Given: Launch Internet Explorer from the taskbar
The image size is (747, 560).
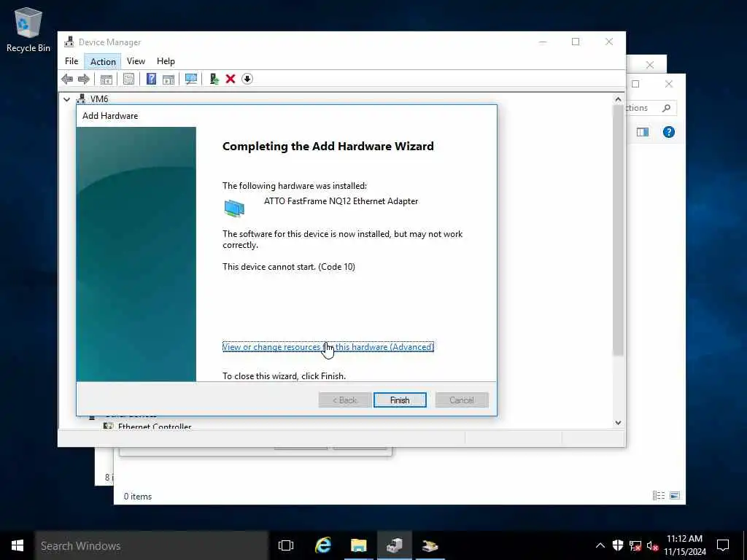Looking at the screenshot, I should point(323,545).
